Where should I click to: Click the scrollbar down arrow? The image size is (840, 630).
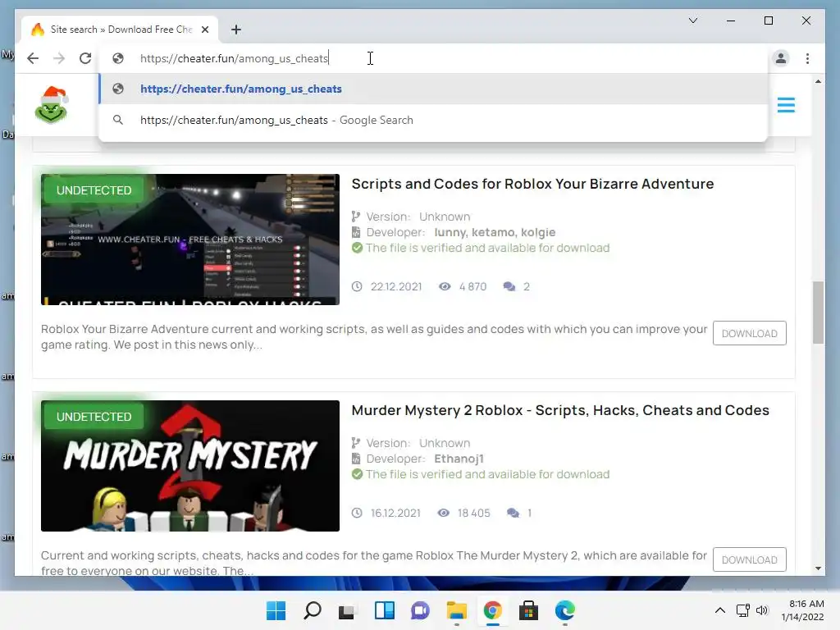point(818,568)
